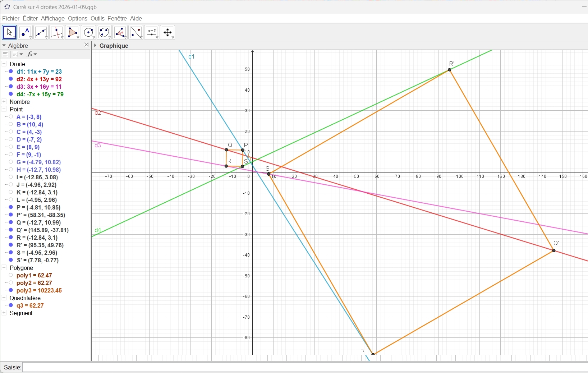Collapse the Droite category
Image resolution: width=588 pixels, height=373 pixels.
coord(4,64)
